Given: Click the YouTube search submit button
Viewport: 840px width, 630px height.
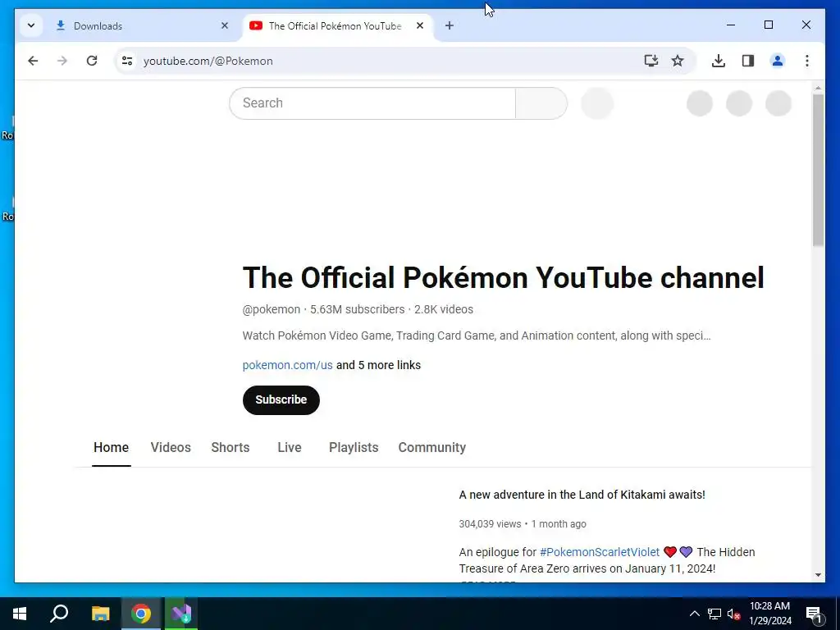Looking at the screenshot, I should 541,103.
